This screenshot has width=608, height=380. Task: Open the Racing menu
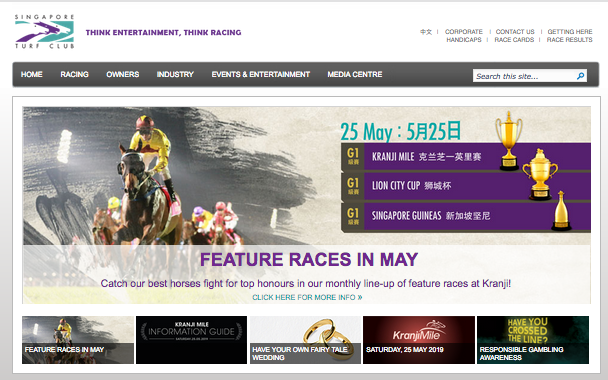click(74, 74)
